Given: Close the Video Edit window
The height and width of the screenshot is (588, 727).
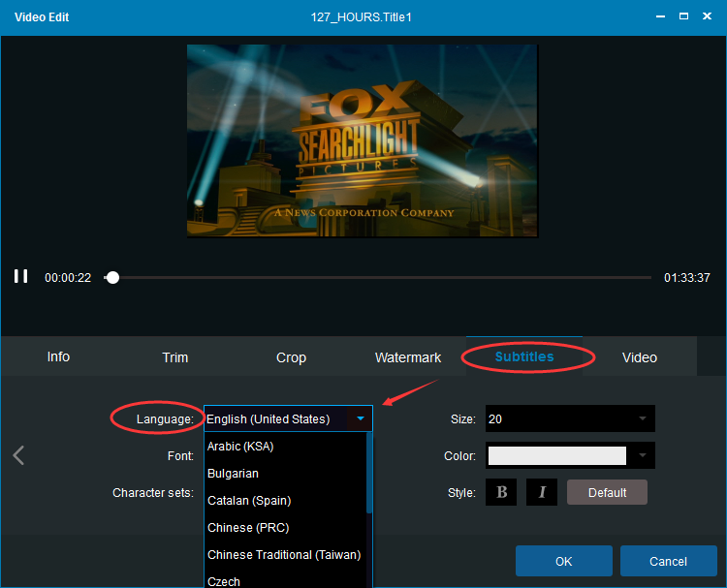Looking at the screenshot, I should click(x=707, y=16).
